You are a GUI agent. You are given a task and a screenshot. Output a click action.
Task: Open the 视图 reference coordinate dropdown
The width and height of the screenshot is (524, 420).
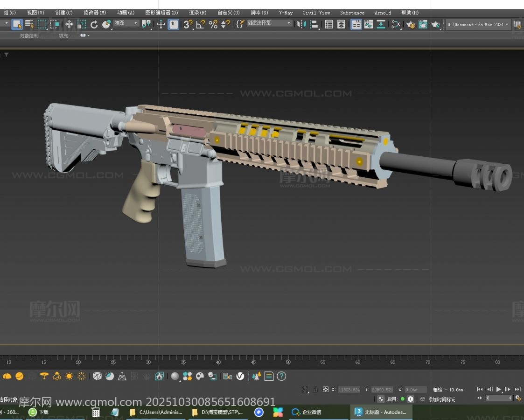126,23
